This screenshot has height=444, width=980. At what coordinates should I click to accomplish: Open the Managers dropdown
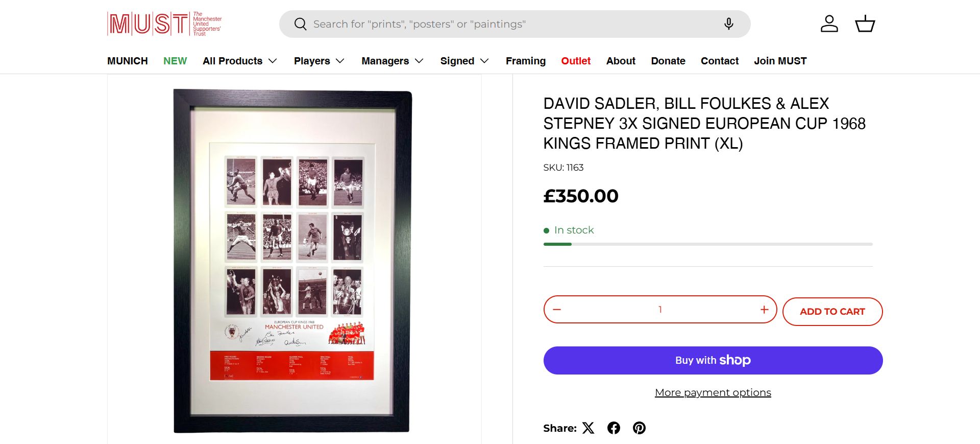click(393, 61)
